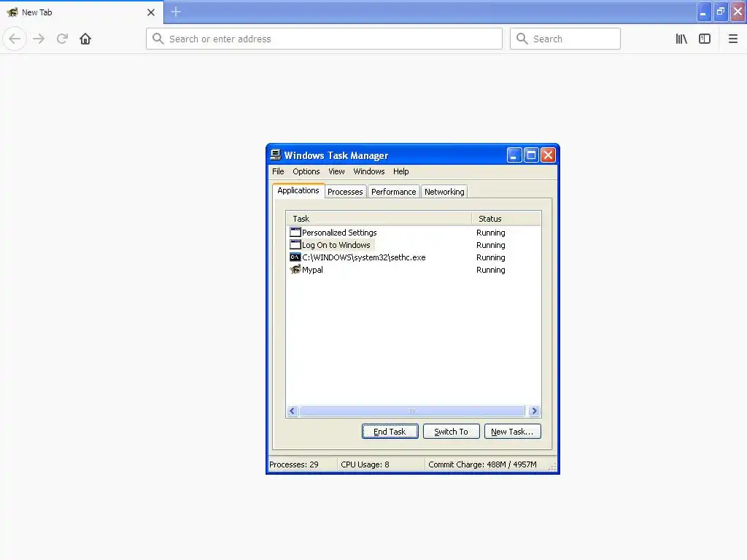Click the Search or enter address bar
Image resolution: width=747 pixels, height=560 pixels.
point(324,39)
